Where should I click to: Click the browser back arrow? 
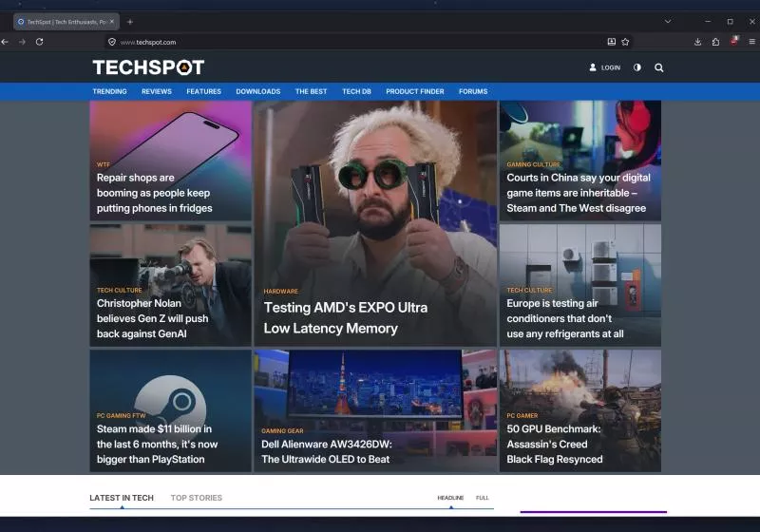pos(6,42)
